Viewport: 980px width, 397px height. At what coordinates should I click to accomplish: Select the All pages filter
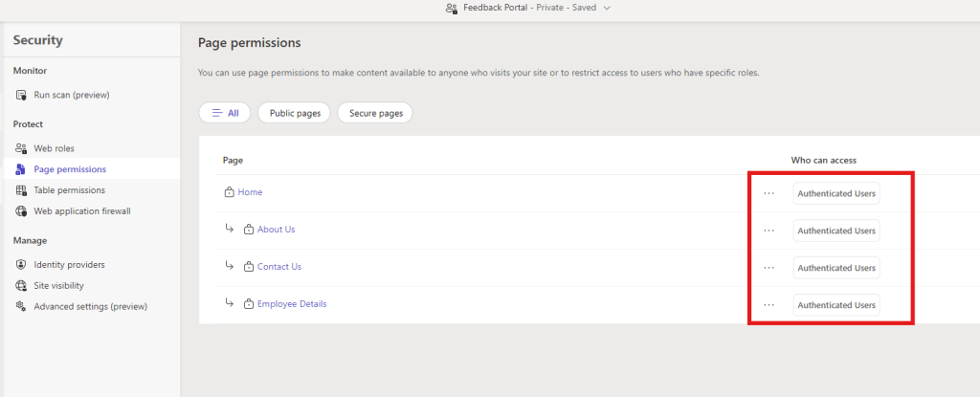(224, 113)
